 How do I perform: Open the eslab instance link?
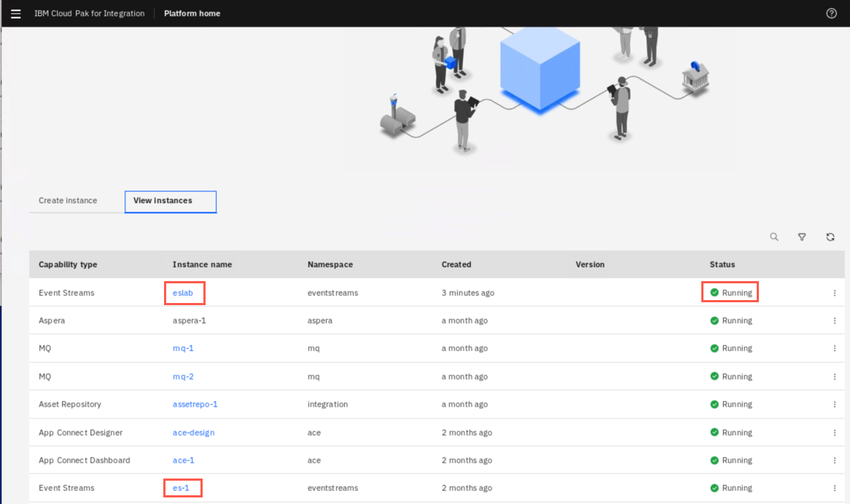pyautogui.click(x=183, y=293)
